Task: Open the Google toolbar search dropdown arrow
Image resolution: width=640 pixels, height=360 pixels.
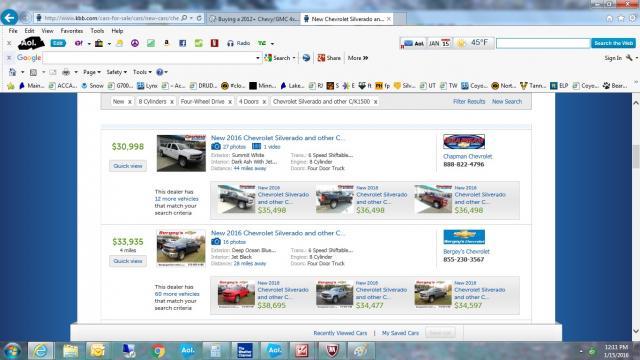Action: coord(258,58)
